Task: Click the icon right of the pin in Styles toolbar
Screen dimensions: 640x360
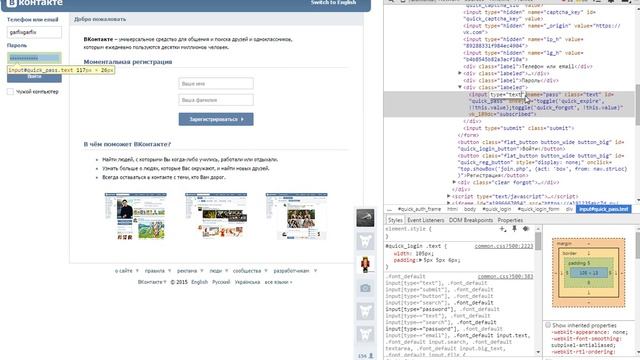Action: (x=526, y=229)
